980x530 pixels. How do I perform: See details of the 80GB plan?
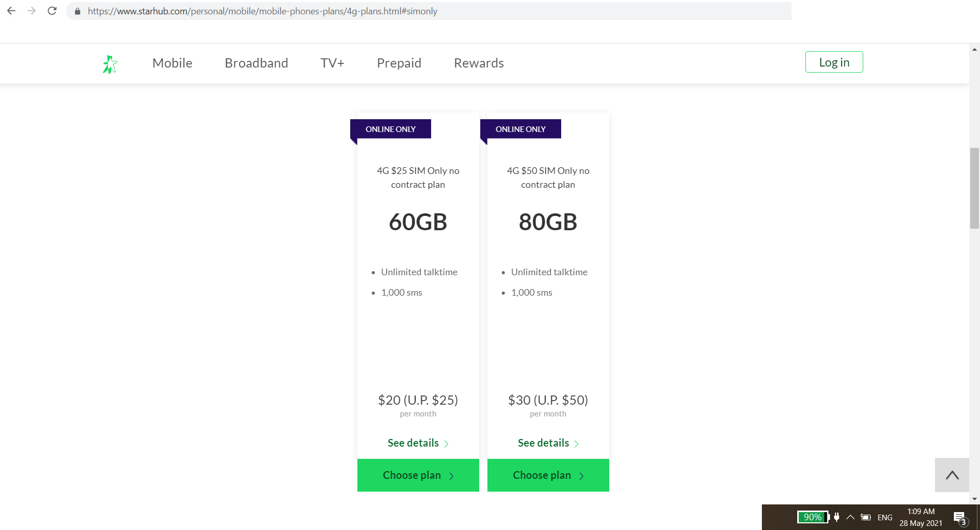(548, 443)
